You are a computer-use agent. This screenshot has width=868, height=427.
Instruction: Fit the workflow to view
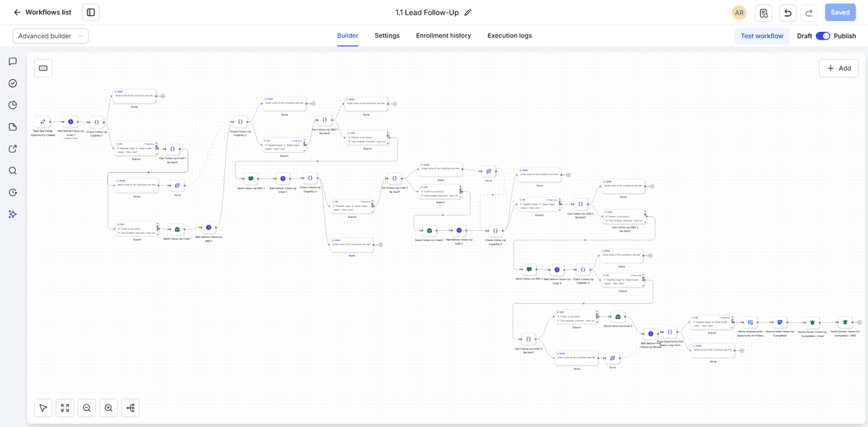click(65, 408)
